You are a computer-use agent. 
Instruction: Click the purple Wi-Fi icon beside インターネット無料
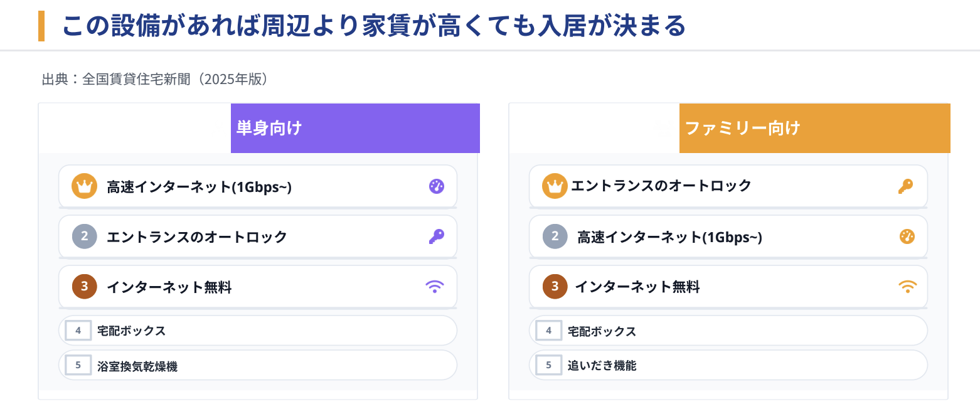tap(435, 287)
